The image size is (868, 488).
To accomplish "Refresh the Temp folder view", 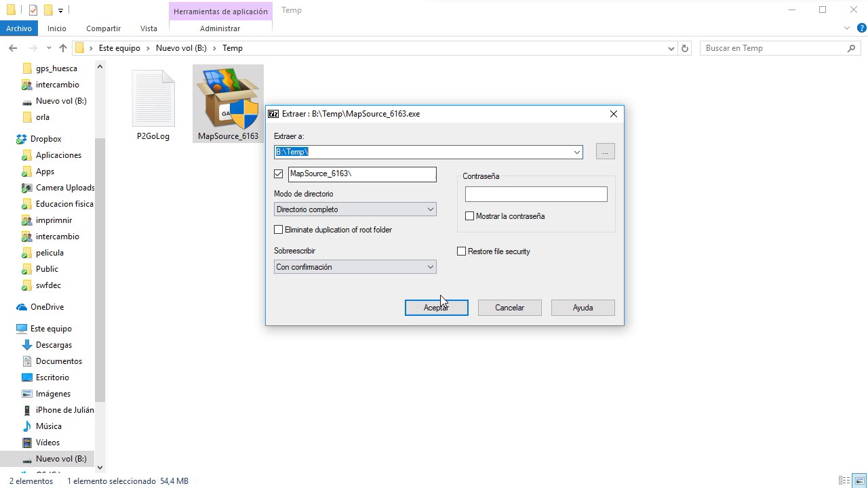I will coord(685,48).
